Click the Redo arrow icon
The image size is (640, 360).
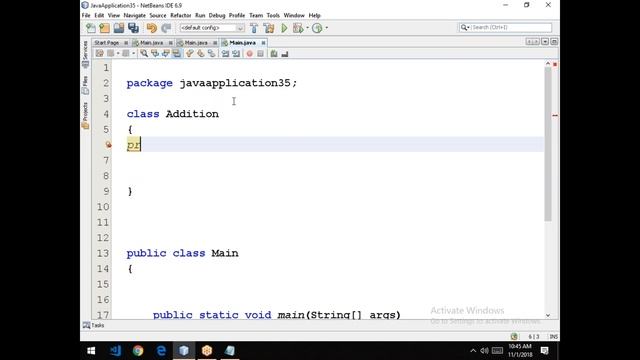click(x=166, y=28)
